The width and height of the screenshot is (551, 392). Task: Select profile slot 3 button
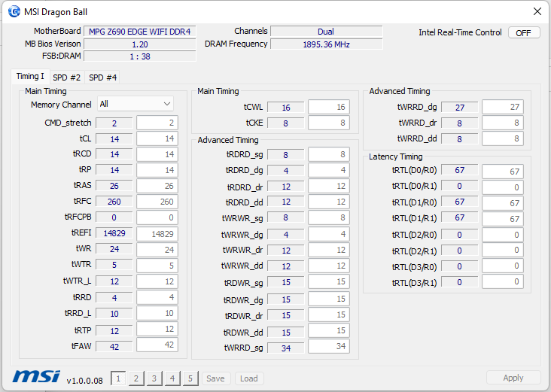pos(154,378)
